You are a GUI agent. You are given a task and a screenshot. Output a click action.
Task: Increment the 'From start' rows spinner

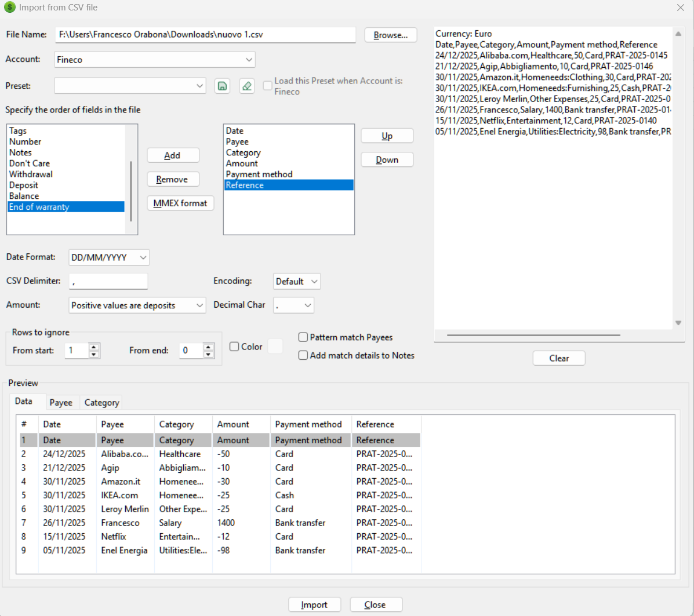[93, 347]
